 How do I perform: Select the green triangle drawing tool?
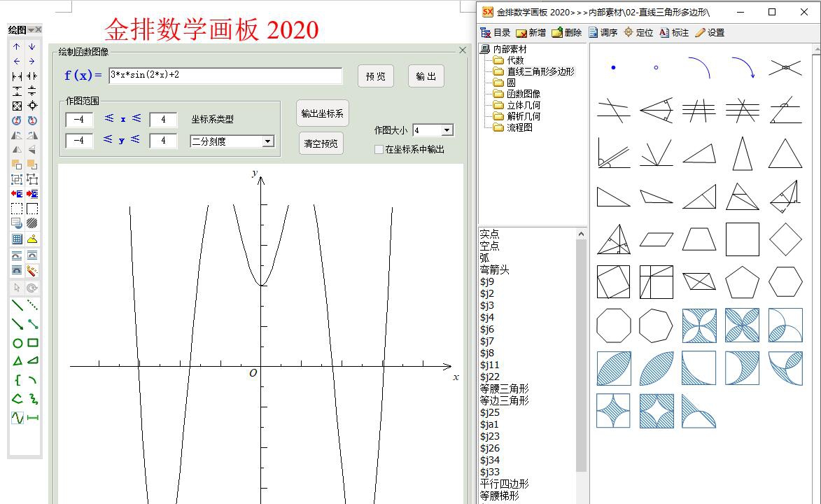pyautogui.click(x=17, y=360)
